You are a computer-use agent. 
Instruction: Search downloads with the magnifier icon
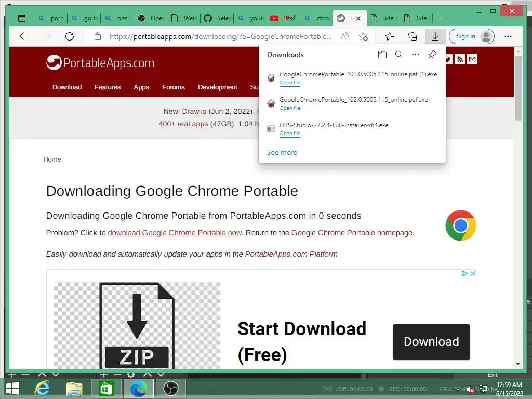tap(399, 55)
